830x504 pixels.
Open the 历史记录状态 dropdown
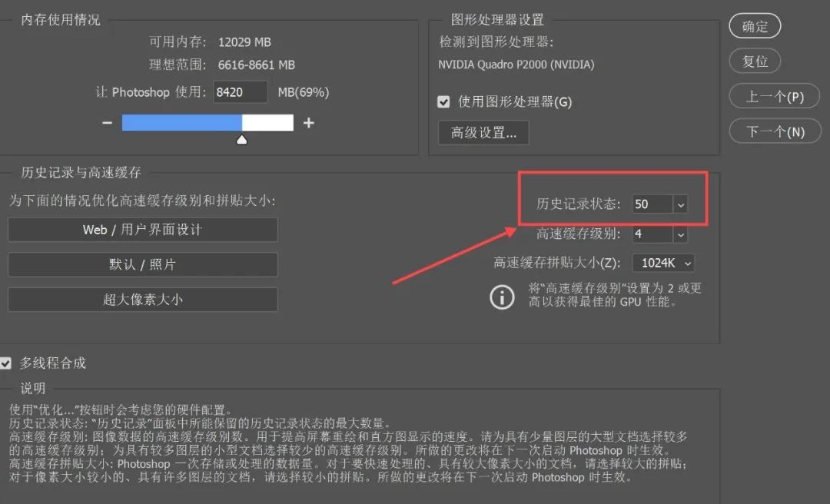[681, 204]
